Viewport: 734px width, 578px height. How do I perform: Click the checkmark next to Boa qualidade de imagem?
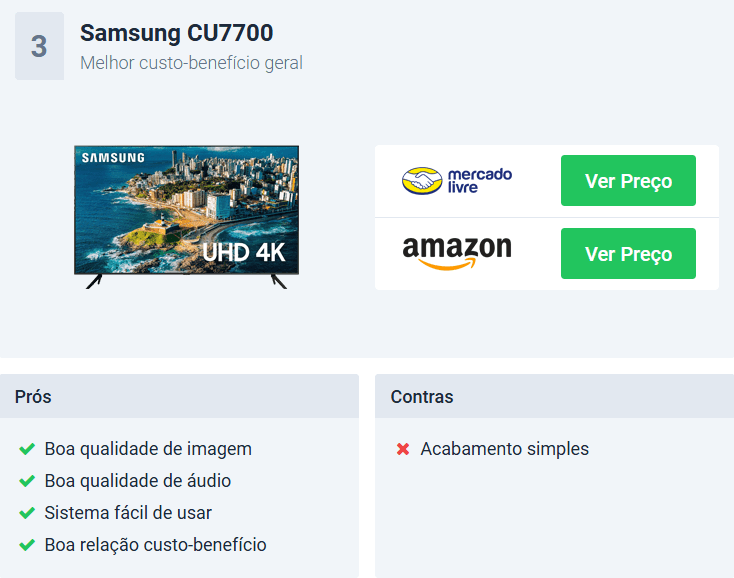pos(27,449)
